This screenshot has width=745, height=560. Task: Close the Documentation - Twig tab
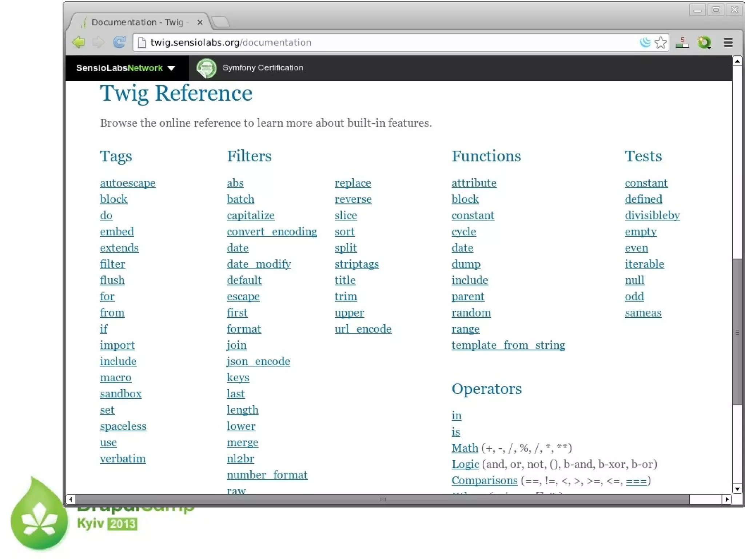pos(200,22)
